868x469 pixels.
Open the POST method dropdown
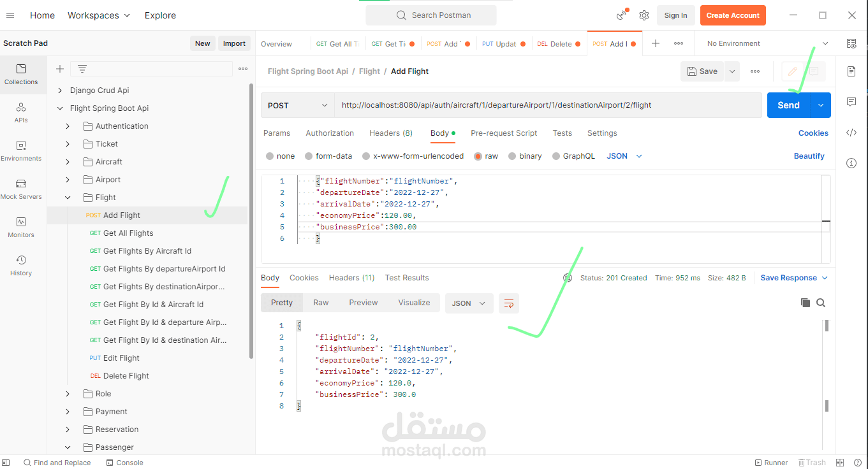point(298,105)
